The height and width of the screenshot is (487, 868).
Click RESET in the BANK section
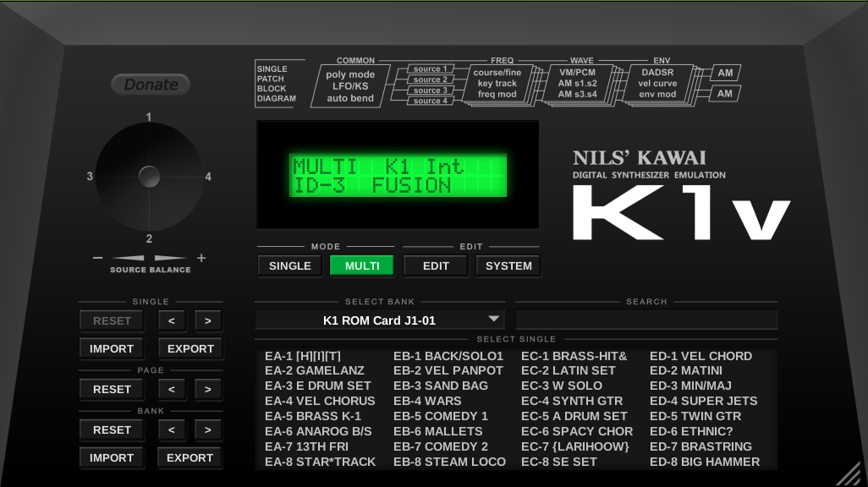(x=112, y=430)
